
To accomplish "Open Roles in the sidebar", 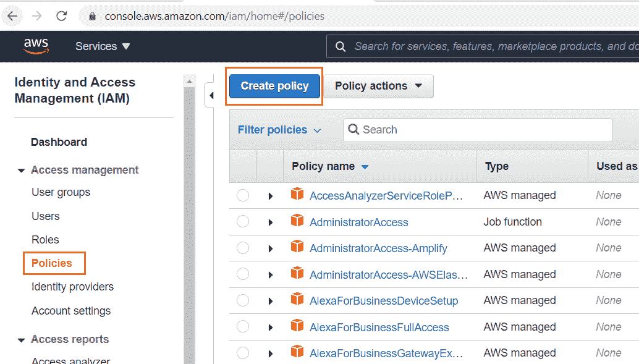I will click(x=45, y=240).
